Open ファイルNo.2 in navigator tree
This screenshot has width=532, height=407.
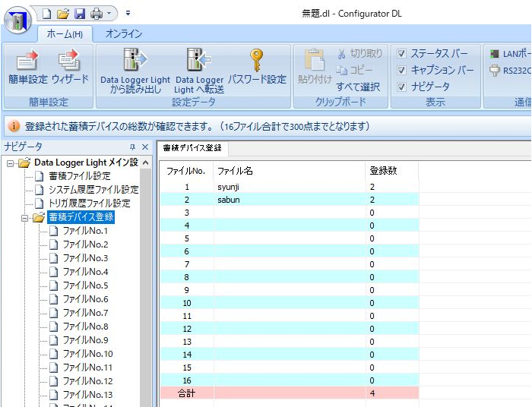(85, 245)
